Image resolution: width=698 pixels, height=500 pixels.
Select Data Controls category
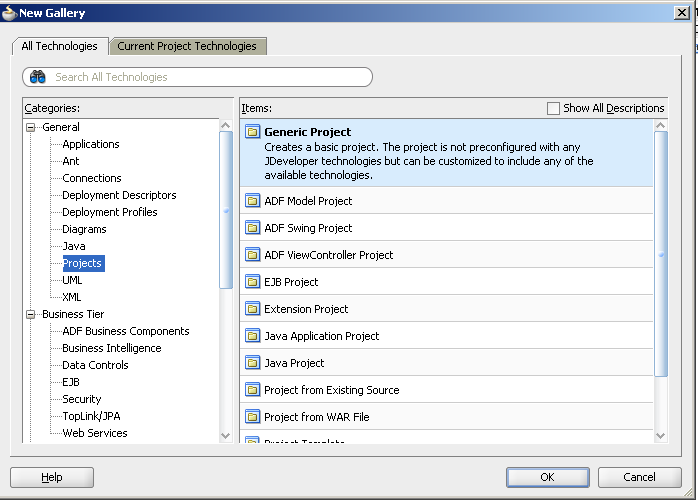tap(95, 365)
